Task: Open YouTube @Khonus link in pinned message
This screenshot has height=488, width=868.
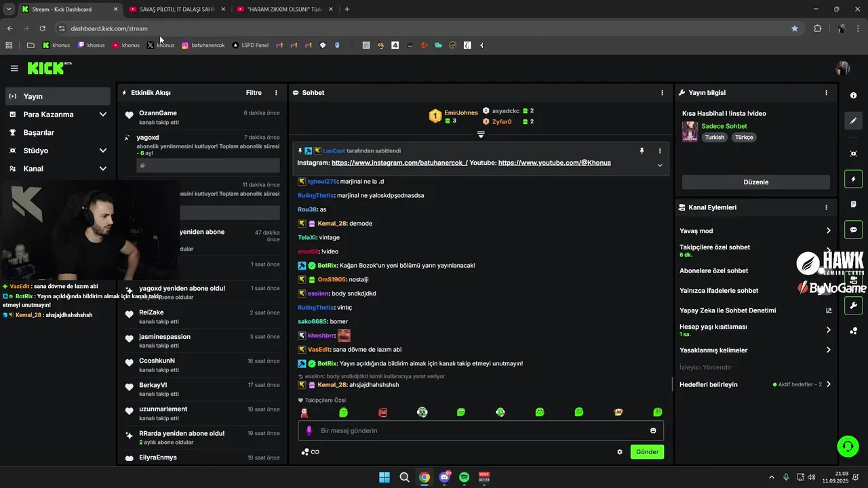Action: tap(554, 163)
